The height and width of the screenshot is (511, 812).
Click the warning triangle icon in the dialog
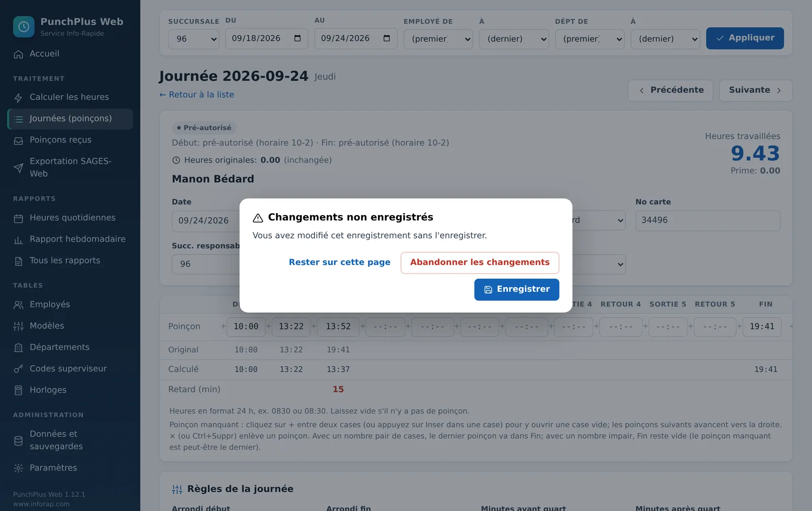click(x=258, y=218)
